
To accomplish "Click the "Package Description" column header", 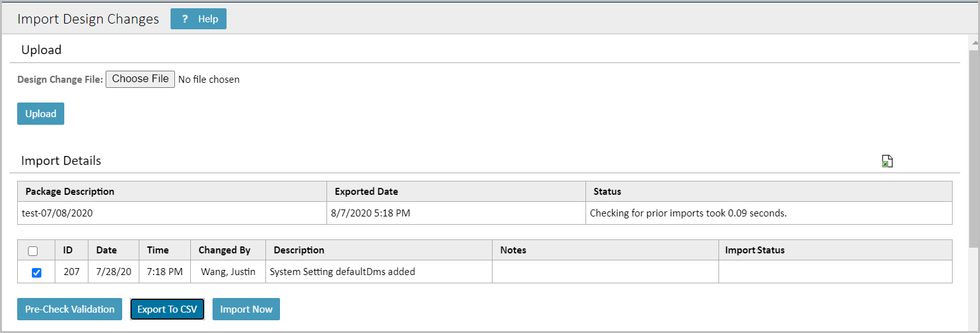I will click(172, 192).
